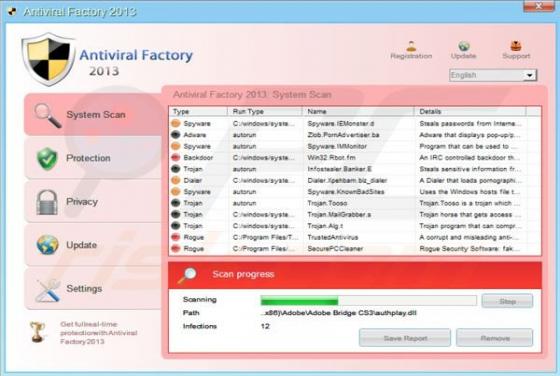Screen dimensions: 560x376
Task: Select the Trojan.Tooso name cell
Action: pos(327,203)
